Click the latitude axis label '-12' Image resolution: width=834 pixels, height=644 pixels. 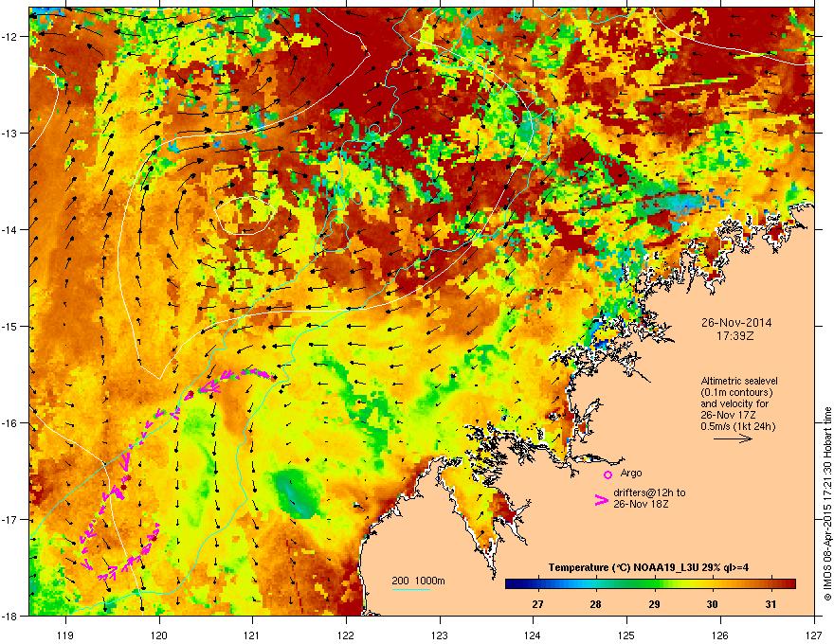pos(9,36)
